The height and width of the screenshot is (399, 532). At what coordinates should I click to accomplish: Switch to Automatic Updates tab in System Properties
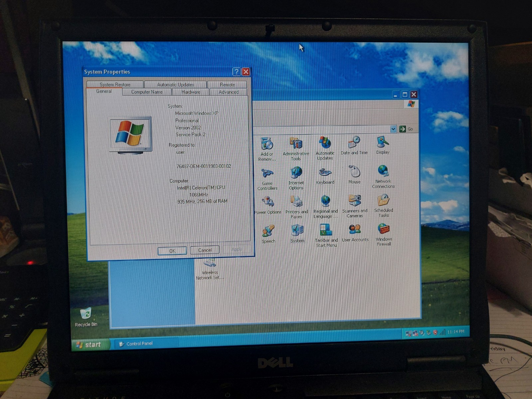(x=175, y=84)
